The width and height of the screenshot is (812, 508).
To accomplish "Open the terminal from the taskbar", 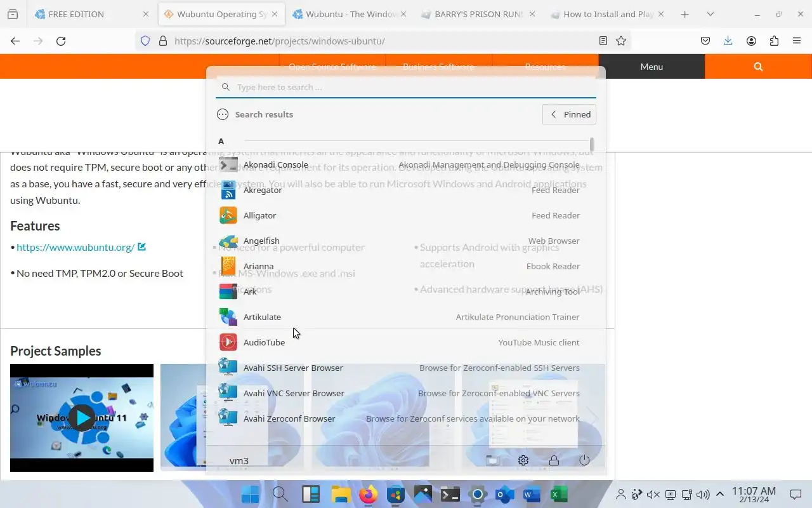I will pos(450,494).
